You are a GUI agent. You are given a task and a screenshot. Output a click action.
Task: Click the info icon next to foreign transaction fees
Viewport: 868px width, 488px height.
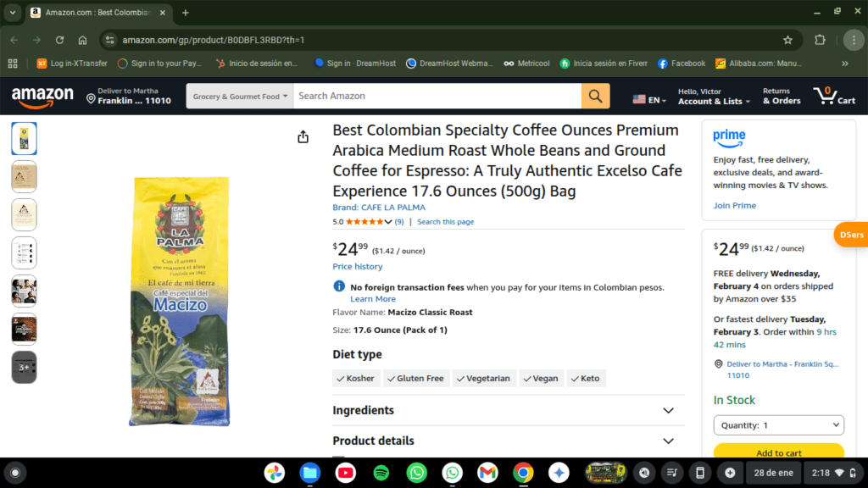[339, 286]
